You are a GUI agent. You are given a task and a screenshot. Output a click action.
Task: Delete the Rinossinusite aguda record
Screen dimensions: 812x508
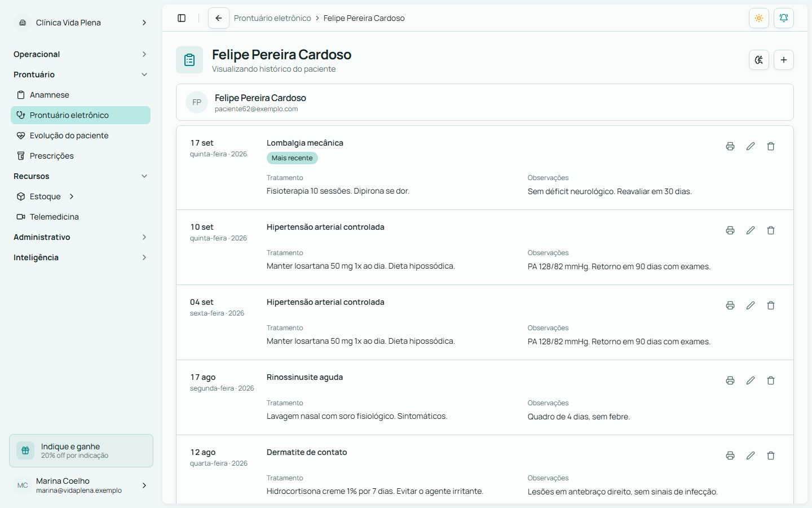pos(771,380)
